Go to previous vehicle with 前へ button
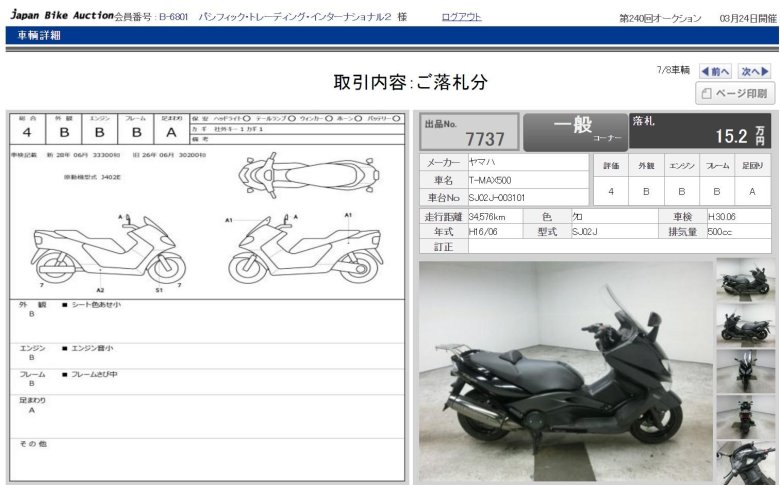Screen dimensions: 780x485 [x=714, y=71]
